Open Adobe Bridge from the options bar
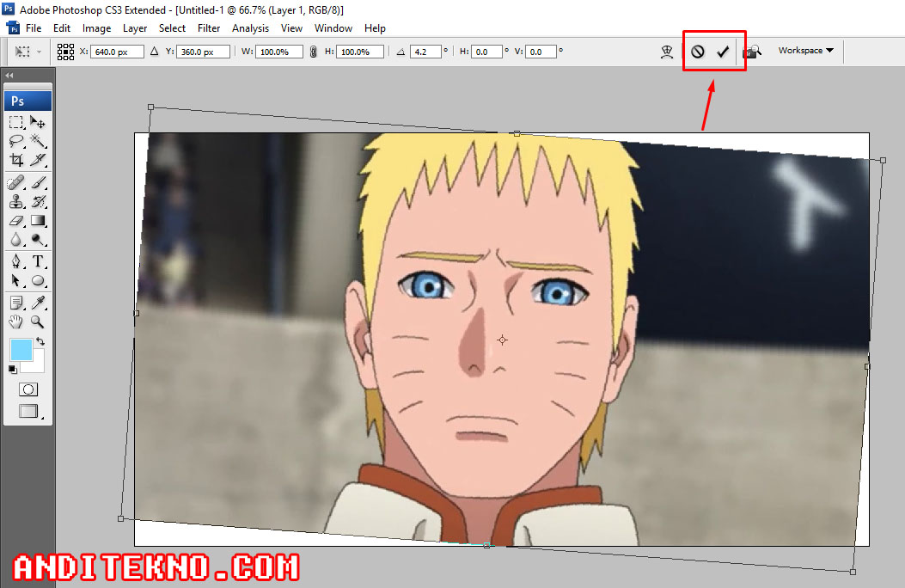This screenshot has height=588, width=905. (x=751, y=52)
